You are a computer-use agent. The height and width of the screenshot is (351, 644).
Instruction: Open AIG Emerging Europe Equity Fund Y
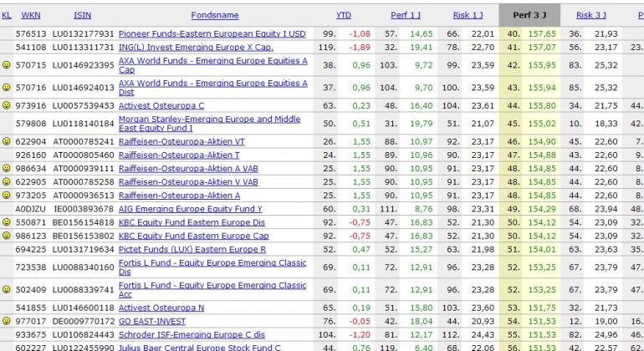190,209
